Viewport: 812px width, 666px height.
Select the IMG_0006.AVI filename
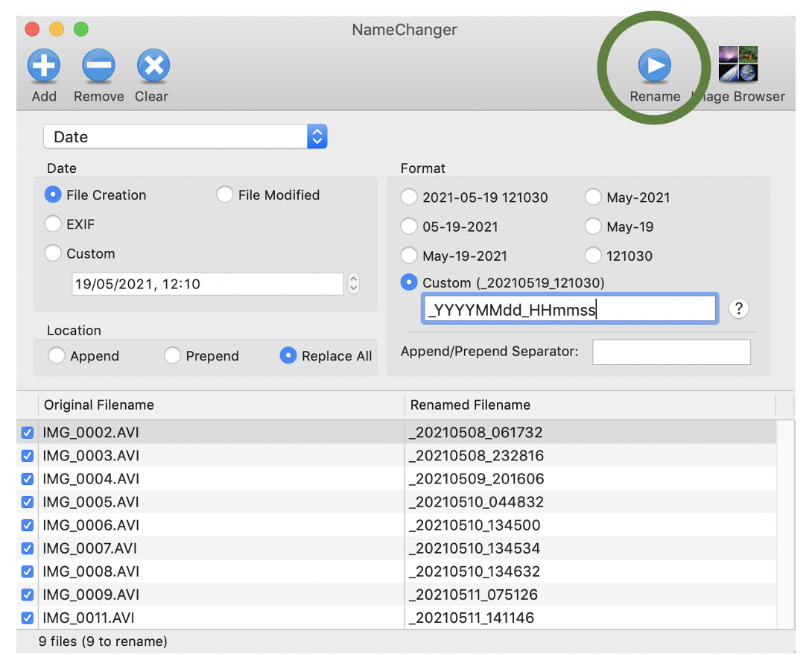(91, 525)
